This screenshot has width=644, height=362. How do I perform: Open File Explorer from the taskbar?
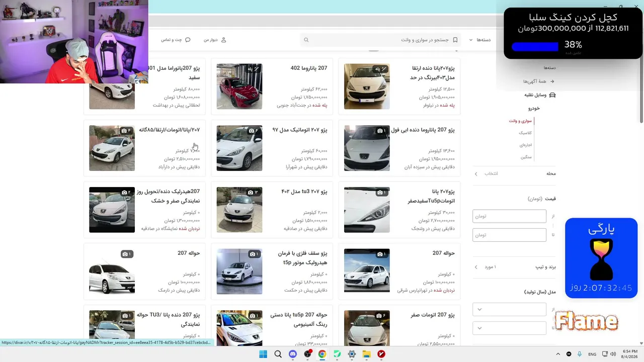click(x=367, y=354)
